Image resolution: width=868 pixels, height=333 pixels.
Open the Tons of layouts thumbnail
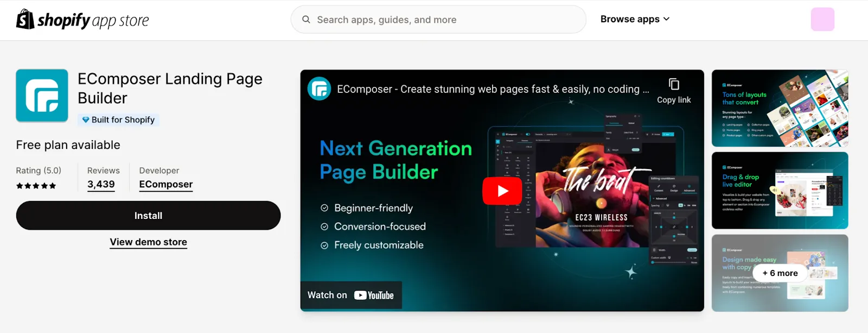tap(780, 108)
